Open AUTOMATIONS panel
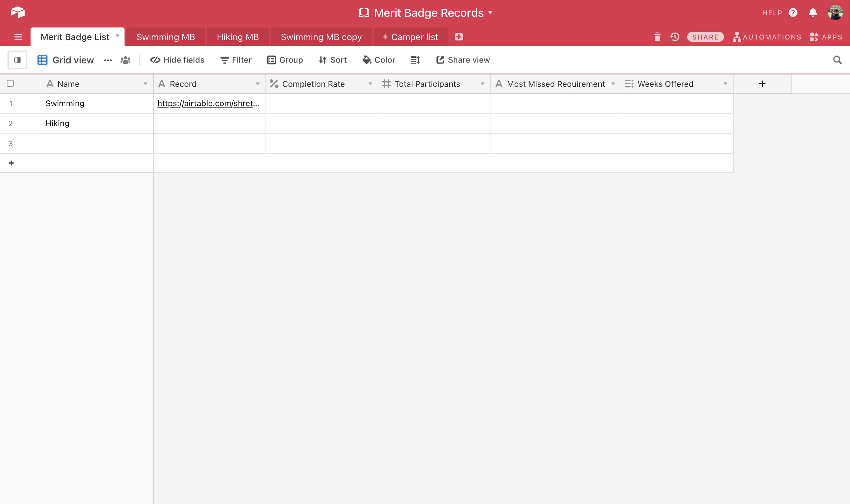The height and width of the screenshot is (504, 850). [767, 37]
